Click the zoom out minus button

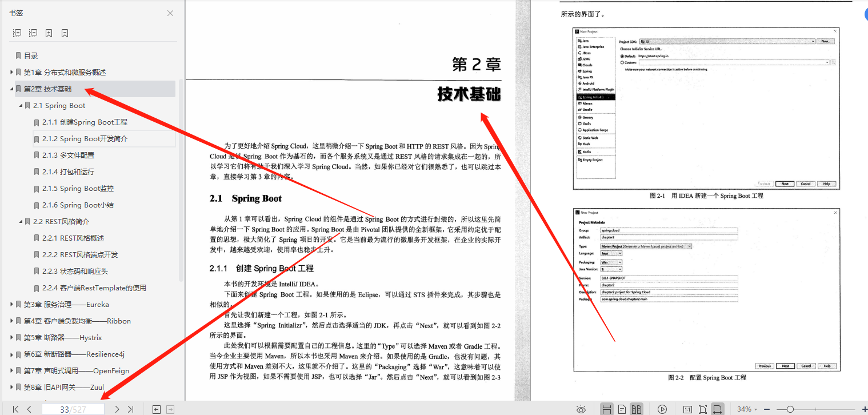click(767, 409)
